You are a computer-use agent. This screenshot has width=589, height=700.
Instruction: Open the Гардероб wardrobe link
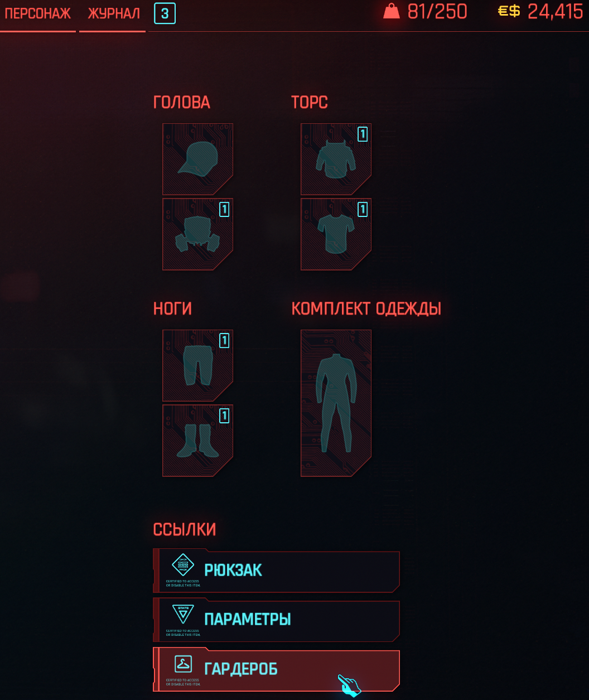coord(277,669)
